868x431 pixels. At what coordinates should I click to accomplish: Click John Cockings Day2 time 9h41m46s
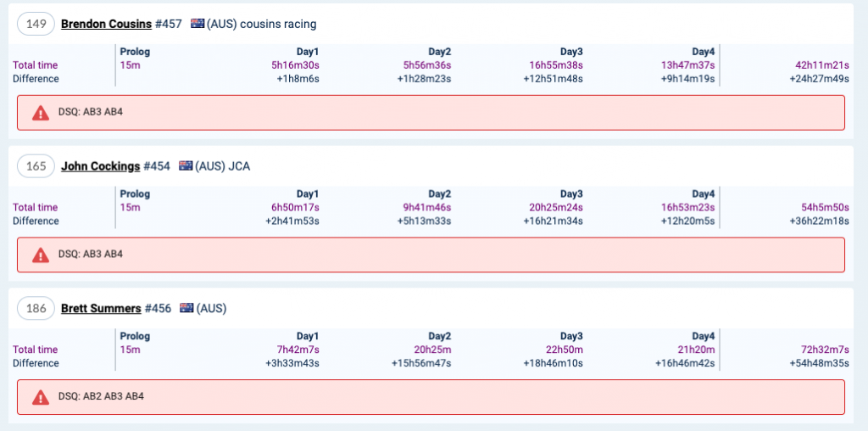(426, 208)
